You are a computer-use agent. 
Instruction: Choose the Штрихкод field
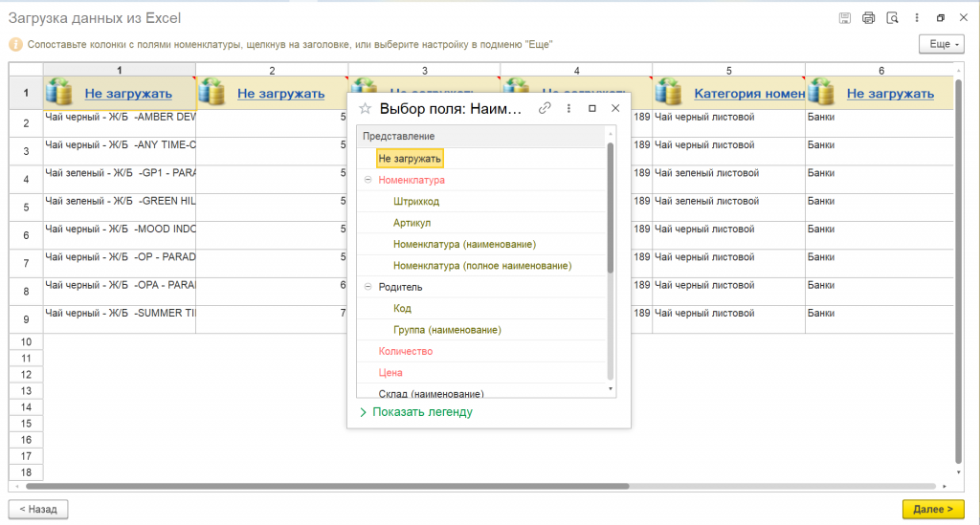coord(416,201)
